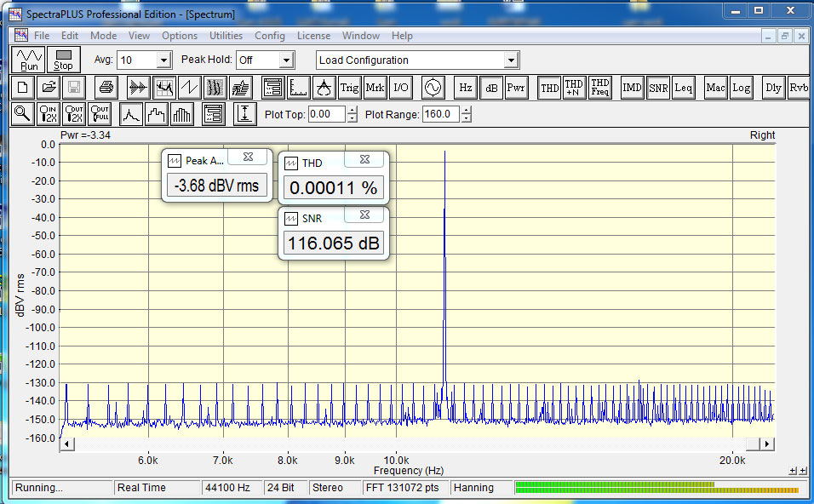Image resolution: width=814 pixels, height=504 pixels.
Task: Open the Config menu
Action: point(270,36)
